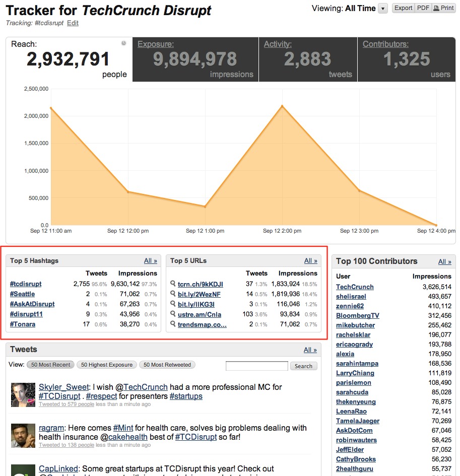Screen dimensions: 460x476
Task: Open the #respect hashtag in tweet
Action: click(x=101, y=396)
